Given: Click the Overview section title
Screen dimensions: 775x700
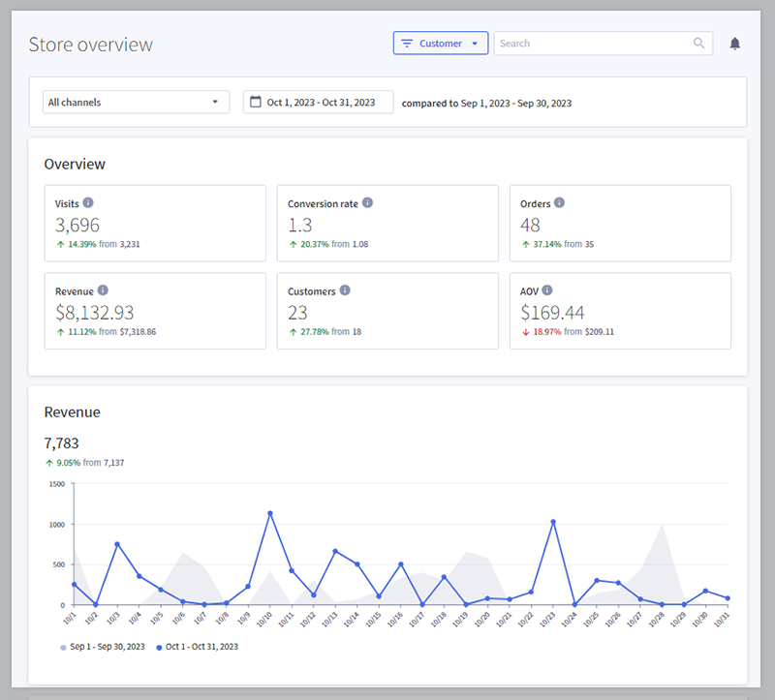Looking at the screenshot, I should click(75, 164).
